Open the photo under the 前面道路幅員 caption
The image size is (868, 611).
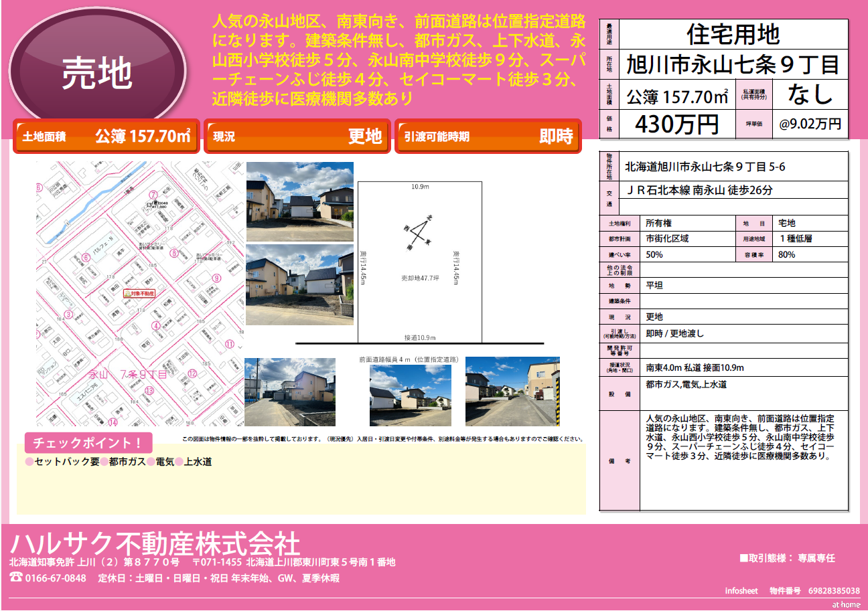pos(411,395)
